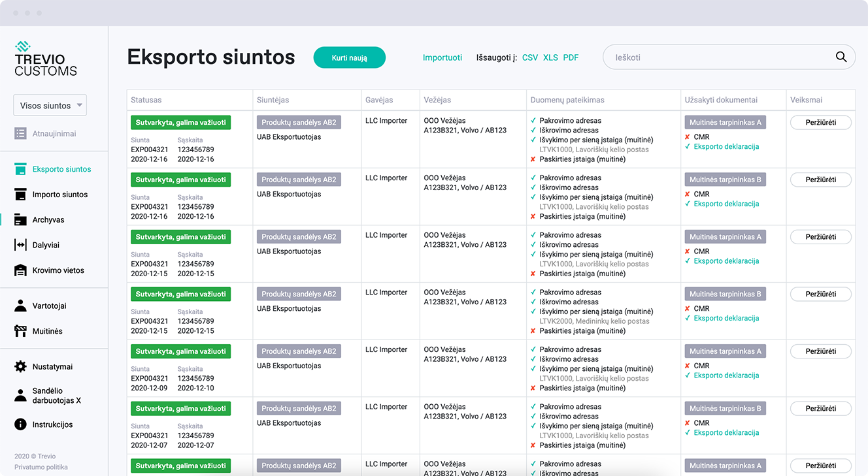Screen dimensions: 868x476
Task: Click the Sandėlio darbuotojas X profile icon
Action: [x=20, y=396]
